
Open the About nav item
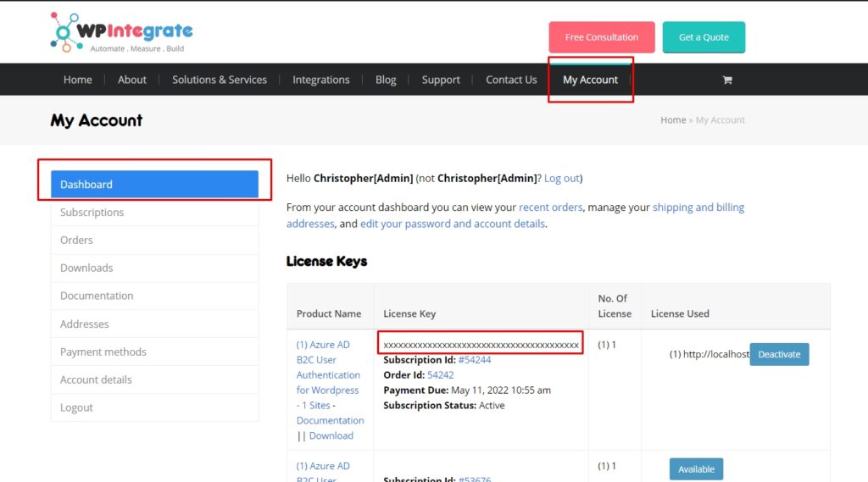tap(131, 80)
